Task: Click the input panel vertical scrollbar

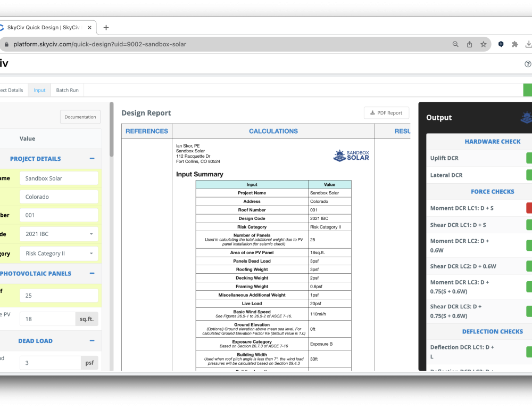Action: (x=111, y=129)
